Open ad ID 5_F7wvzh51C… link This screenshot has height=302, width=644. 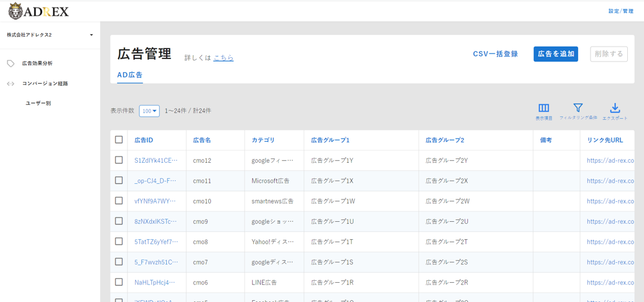coord(156,262)
